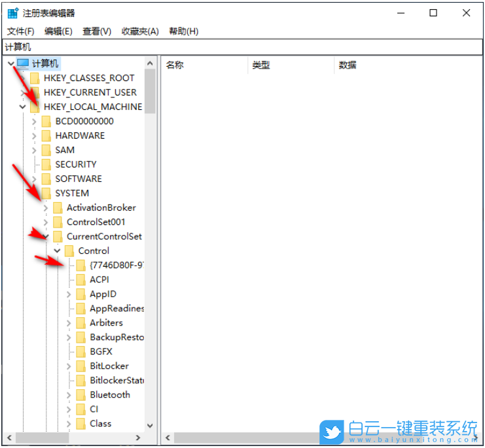485x448 pixels.
Task: Collapse the 计算机 root node
Action: pyautogui.click(x=11, y=63)
